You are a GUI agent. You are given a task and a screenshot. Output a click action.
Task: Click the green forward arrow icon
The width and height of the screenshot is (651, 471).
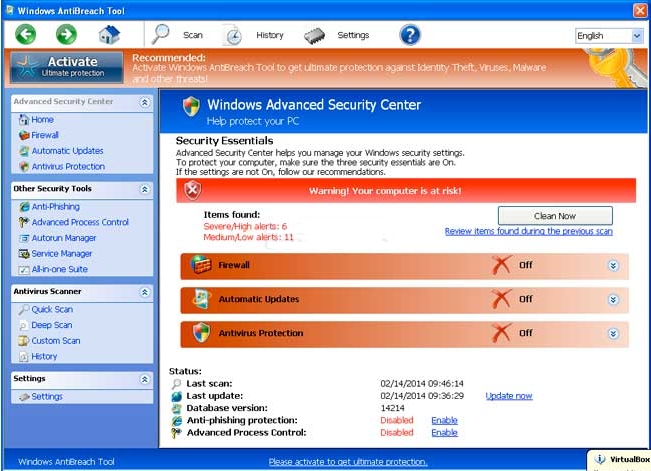[66, 34]
